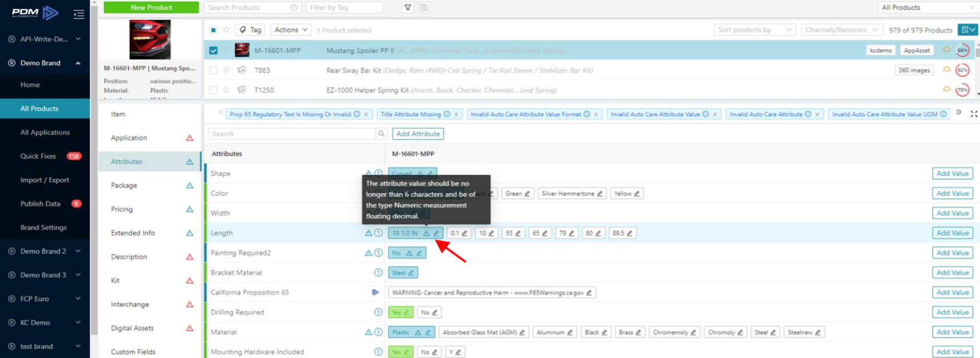Viewport: 980px width, 358px height.
Task: Click the Filter by Tag field
Action: (344, 7)
